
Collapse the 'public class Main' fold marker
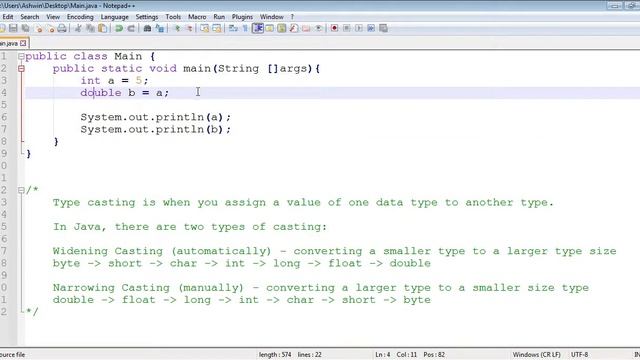point(21,56)
